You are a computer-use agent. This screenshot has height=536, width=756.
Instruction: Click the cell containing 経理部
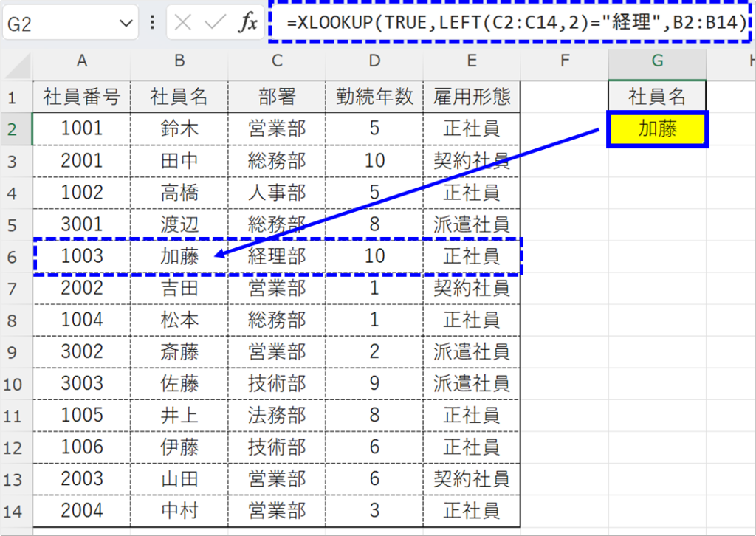click(x=277, y=256)
